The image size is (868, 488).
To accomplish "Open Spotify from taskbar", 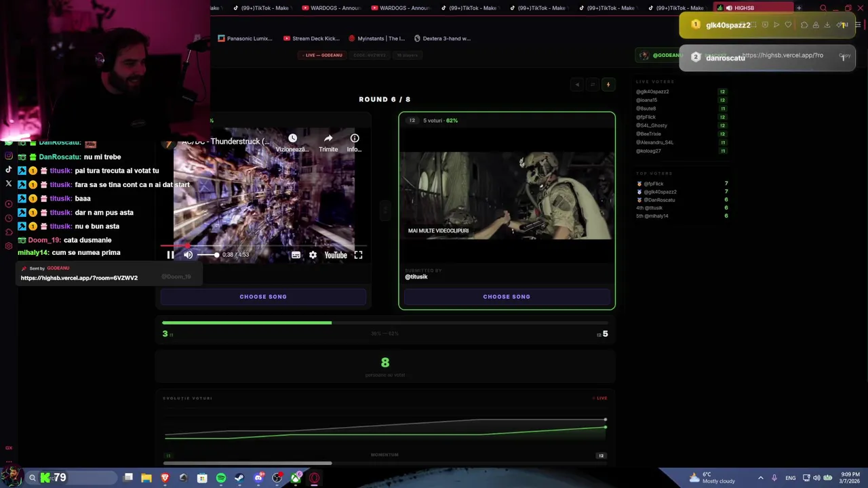I will [x=221, y=478].
